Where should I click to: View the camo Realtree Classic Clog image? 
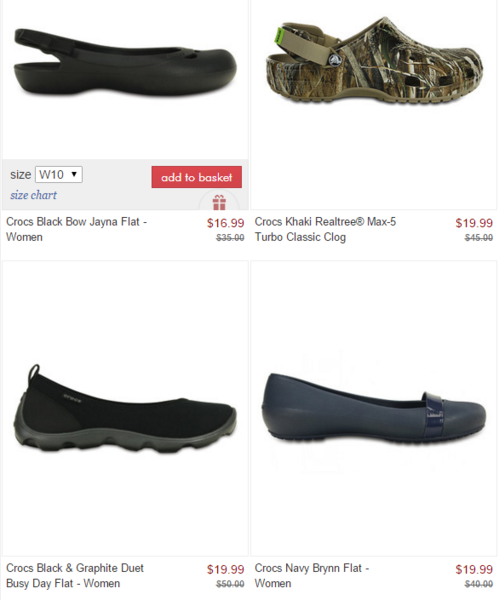point(374,61)
